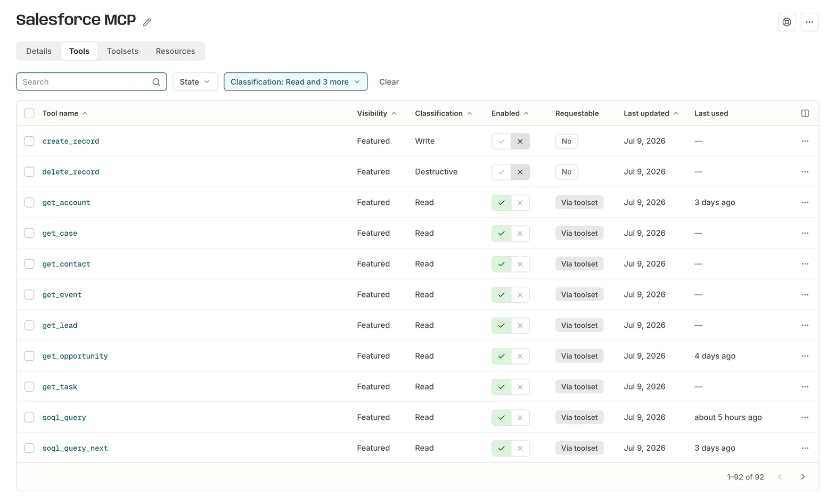Clear the active filters

click(x=389, y=82)
